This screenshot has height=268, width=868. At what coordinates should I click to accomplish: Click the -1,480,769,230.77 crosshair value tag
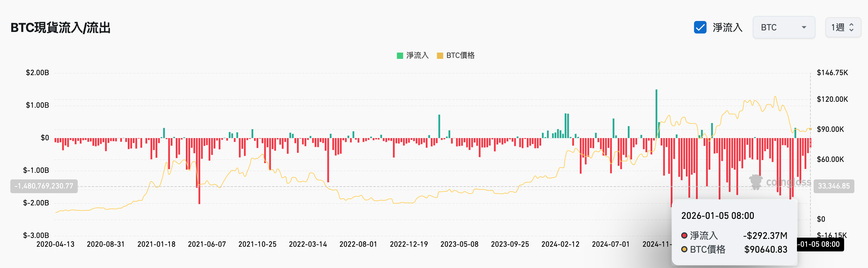click(x=44, y=186)
